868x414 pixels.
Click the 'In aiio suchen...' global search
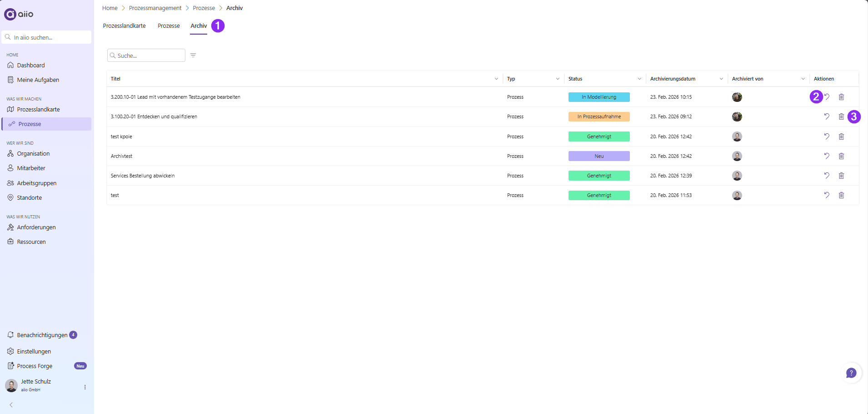click(46, 37)
